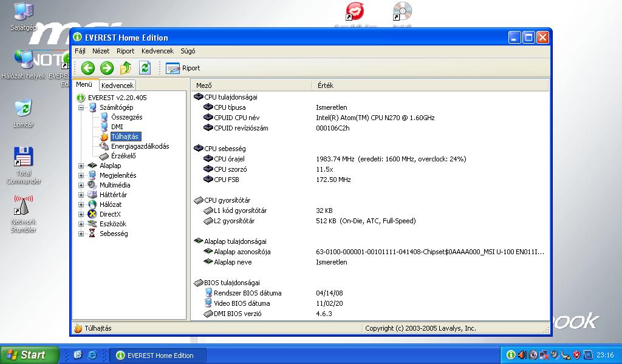Click the Megjelenítés monitor icon
Viewport: 622px width, 364px height.
pos(92,175)
